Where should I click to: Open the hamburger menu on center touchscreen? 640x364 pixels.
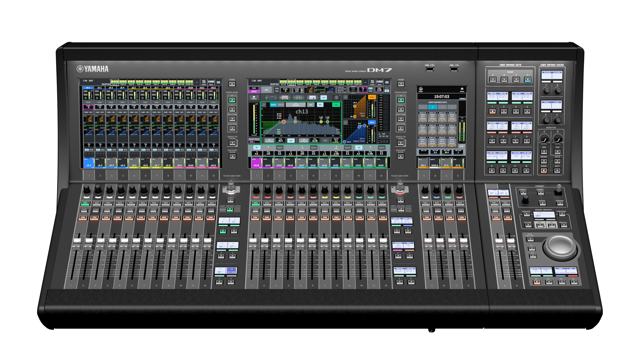click(387, 82)
